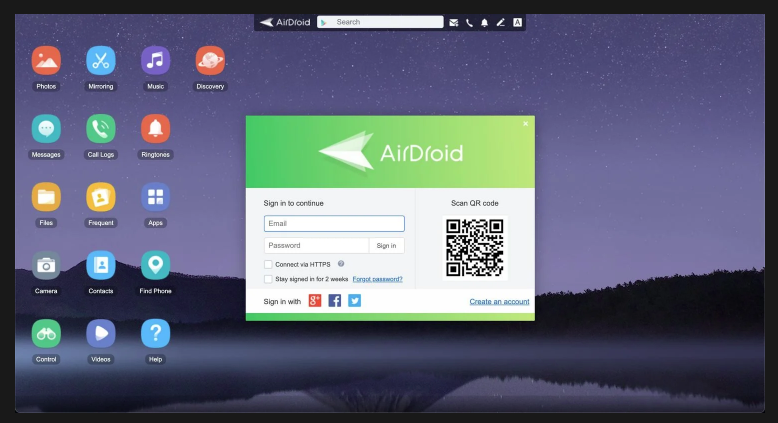Click the QR code image
The image size is (778, 423).
coord(475,248)
